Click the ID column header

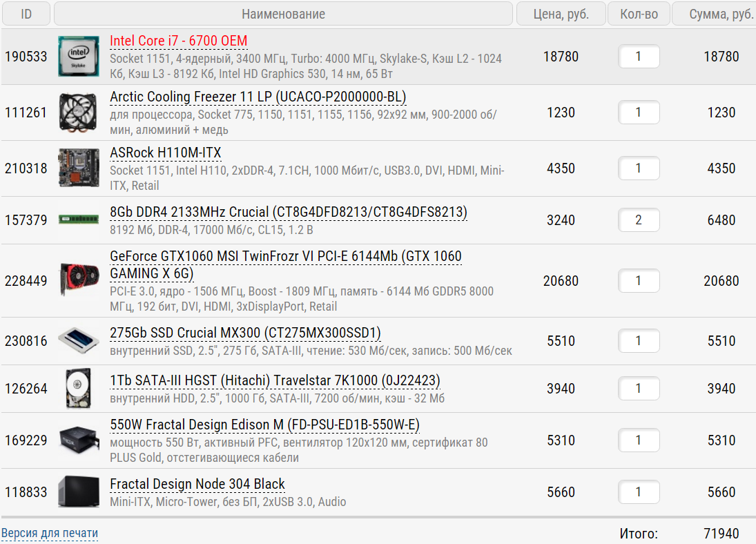[26, 14]
